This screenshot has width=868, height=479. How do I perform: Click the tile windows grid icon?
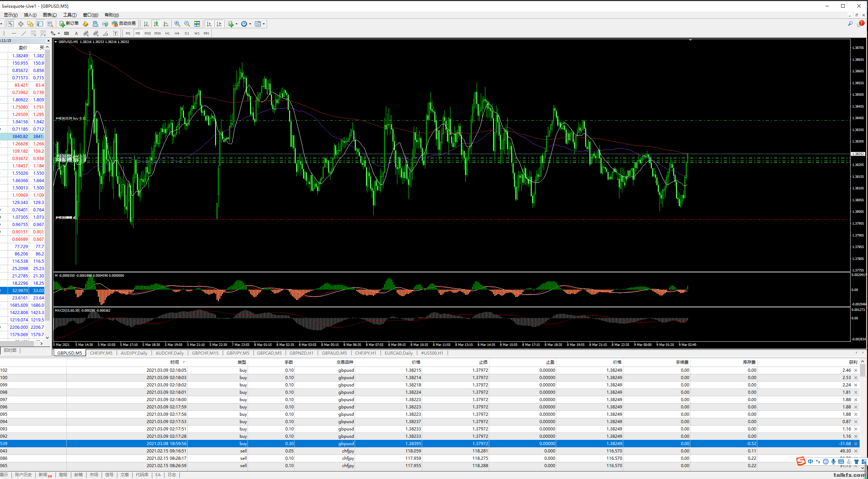pos(197,24)
